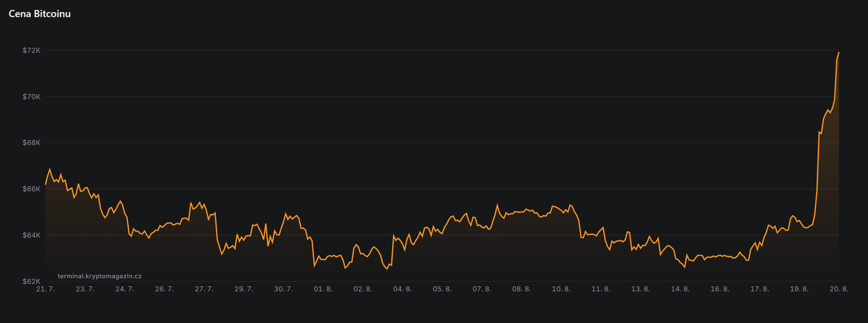Select the 13. 8. date label
The image size is (868, 323).
coord(640,289)
